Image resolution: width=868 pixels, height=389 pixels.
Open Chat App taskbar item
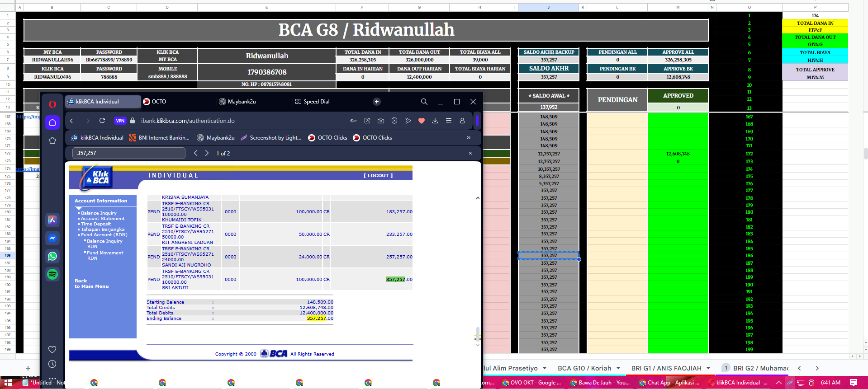pyautogui.click(x=669, y=383)
